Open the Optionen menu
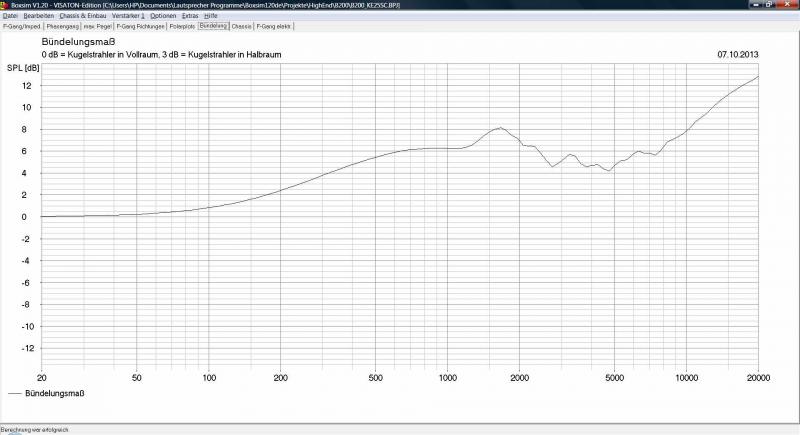The image size is (800, 435). click(163, 16)
